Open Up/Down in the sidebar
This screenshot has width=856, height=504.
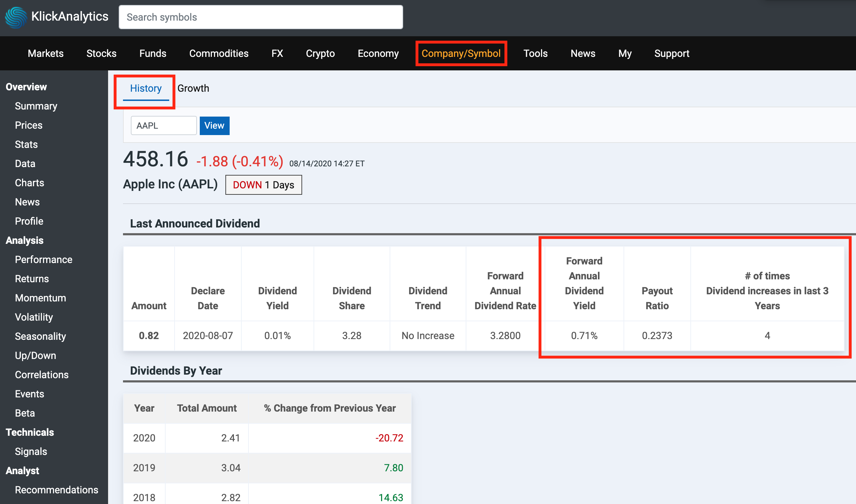pyautogui.click(x=36, y=355)
